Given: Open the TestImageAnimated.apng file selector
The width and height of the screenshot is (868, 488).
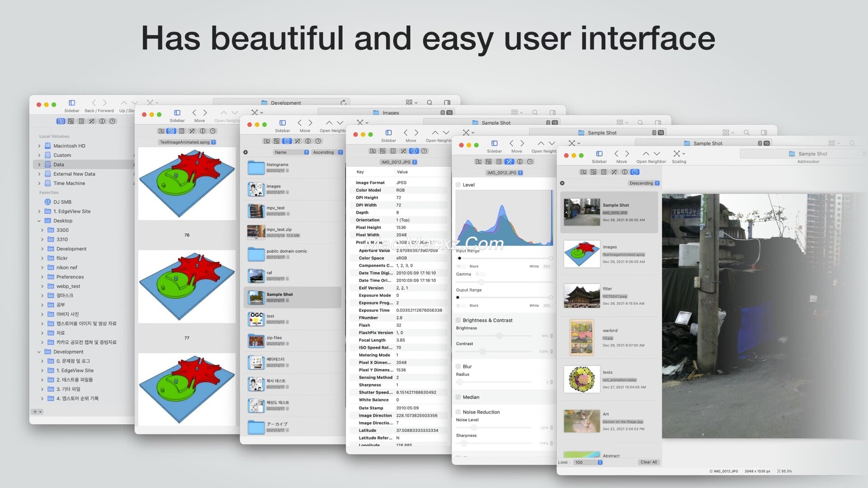Looking at the screenshot, I should pyautogui.click(x=187, y=142).
